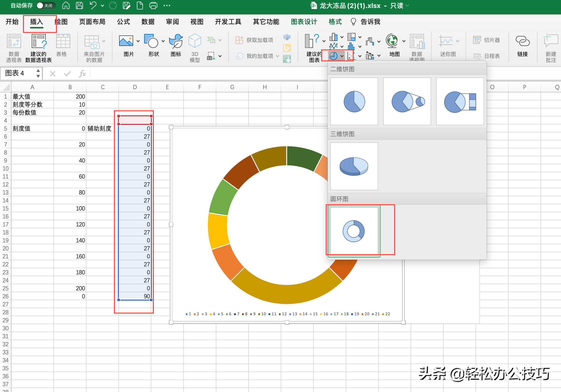Click the Pictures insert icon
Screen dimensions: 561x392
tap(126, 41)
